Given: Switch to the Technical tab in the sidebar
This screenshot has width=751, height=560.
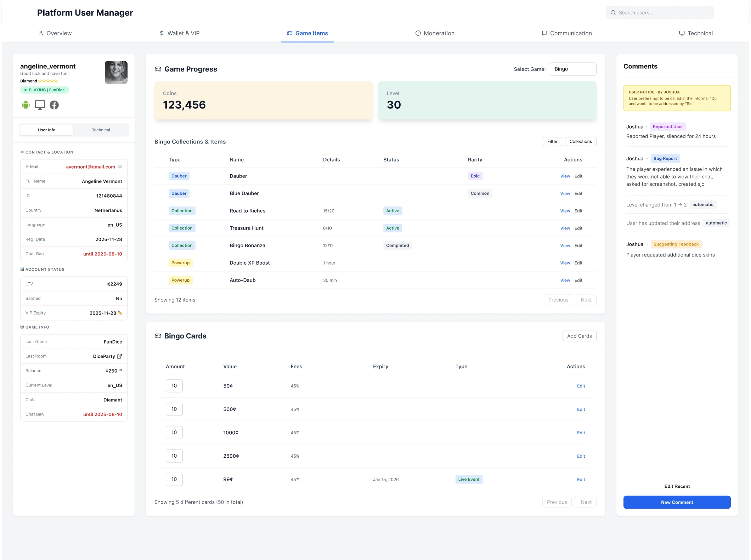Looking at the screenshot, I should [x=101, y=130].
